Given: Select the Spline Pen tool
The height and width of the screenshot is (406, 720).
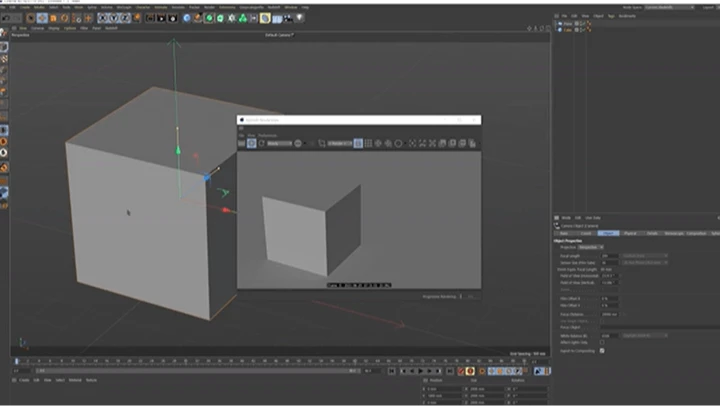Looking at the screenshot, I should (197, 18).
